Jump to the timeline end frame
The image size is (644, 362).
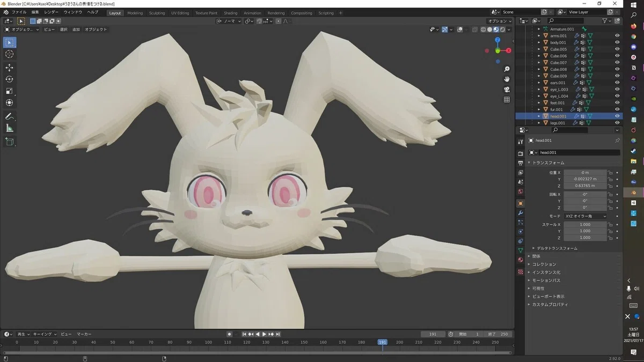[278, 334]
